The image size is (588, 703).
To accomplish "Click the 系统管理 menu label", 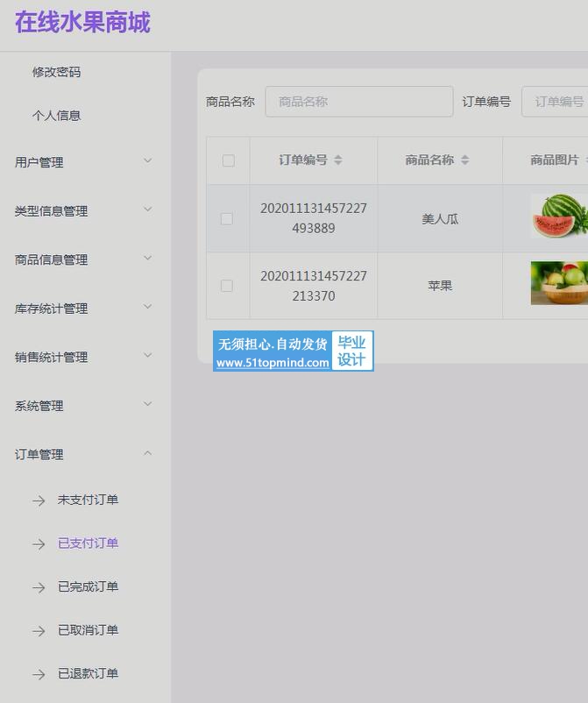I will [x=39, y=406].
